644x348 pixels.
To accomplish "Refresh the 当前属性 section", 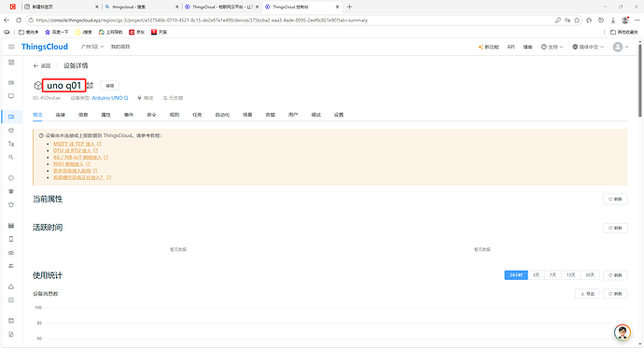I will (x=615, y=199).
